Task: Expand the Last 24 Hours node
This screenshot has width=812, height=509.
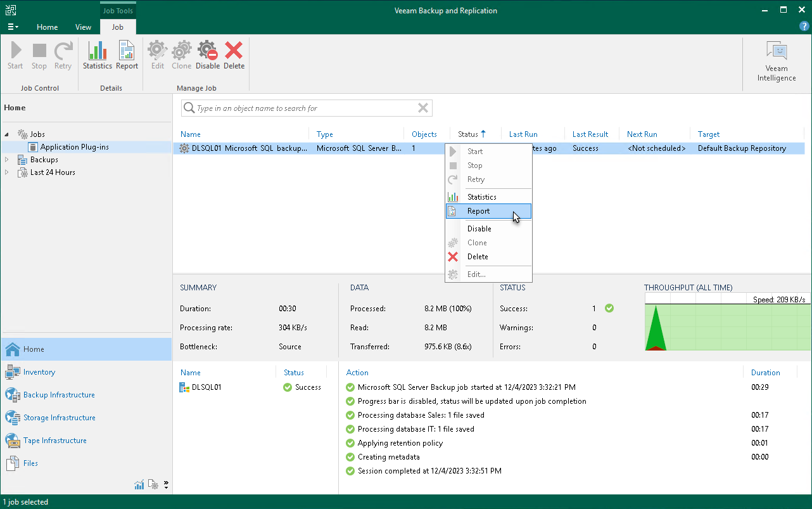Action: pyautogui.click(x=7, y=172)
